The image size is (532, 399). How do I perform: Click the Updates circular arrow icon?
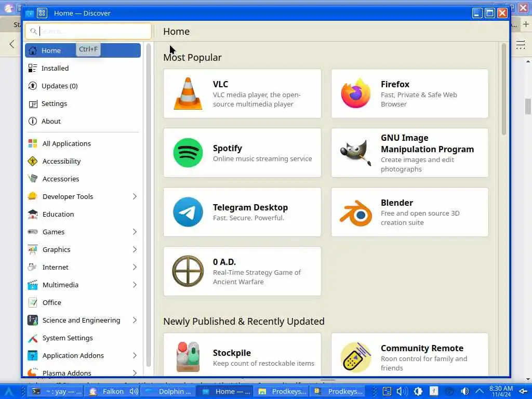33,86
